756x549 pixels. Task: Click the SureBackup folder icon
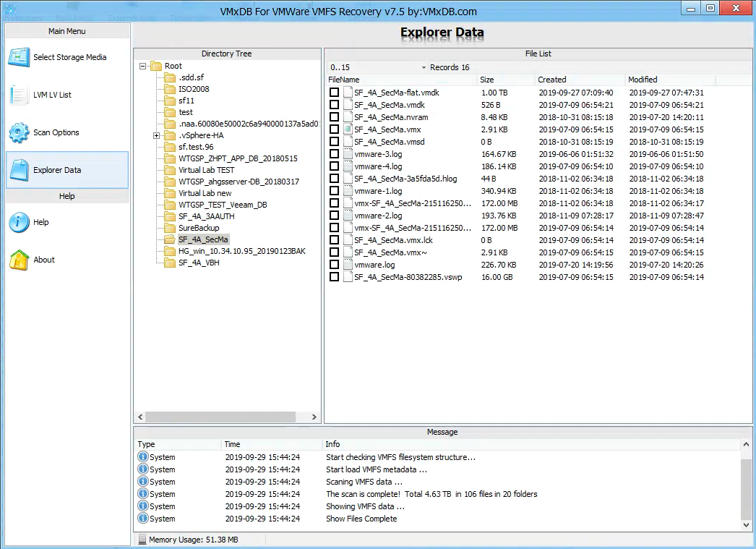click(x=170, y=228)
